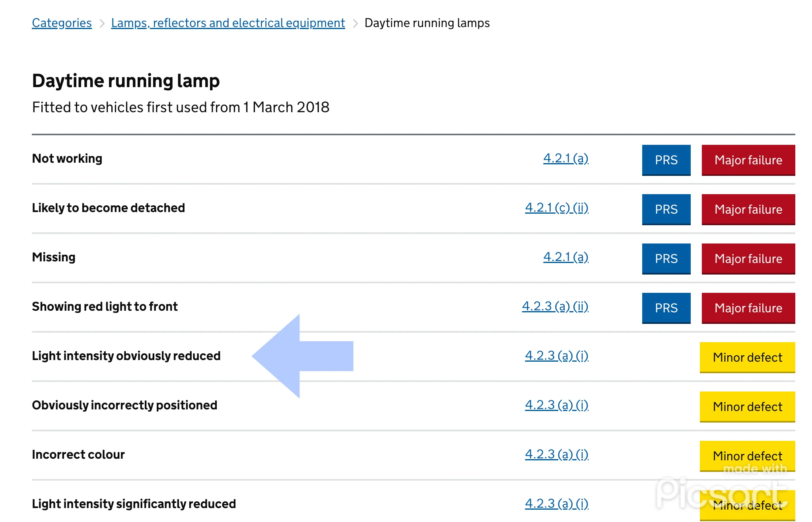Viewport: 812px width, 522px height.
Task: Click PRS button for Missing
Action: 666,259
